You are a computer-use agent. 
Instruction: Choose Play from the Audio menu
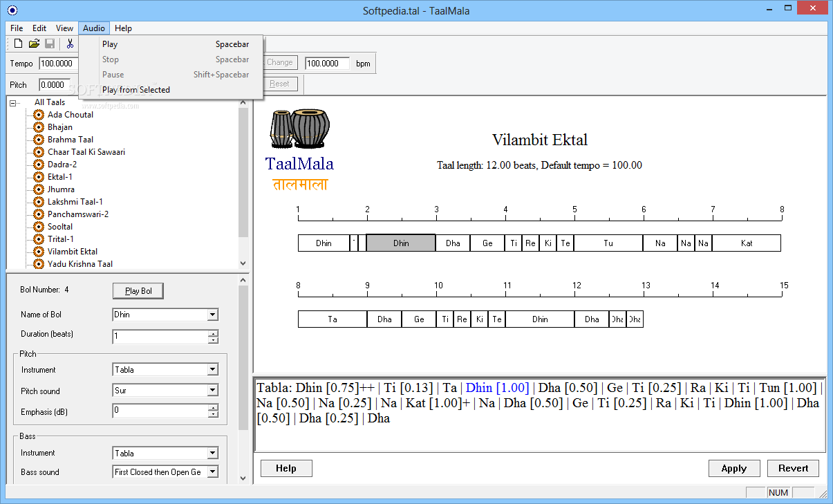[x=171, y=44]
